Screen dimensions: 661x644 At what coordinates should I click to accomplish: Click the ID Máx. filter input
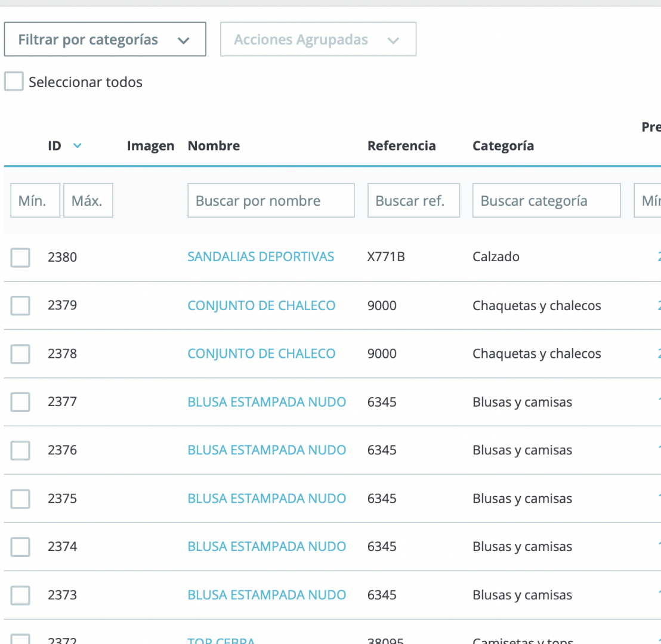pyautogui.click(x=88, y=200)
